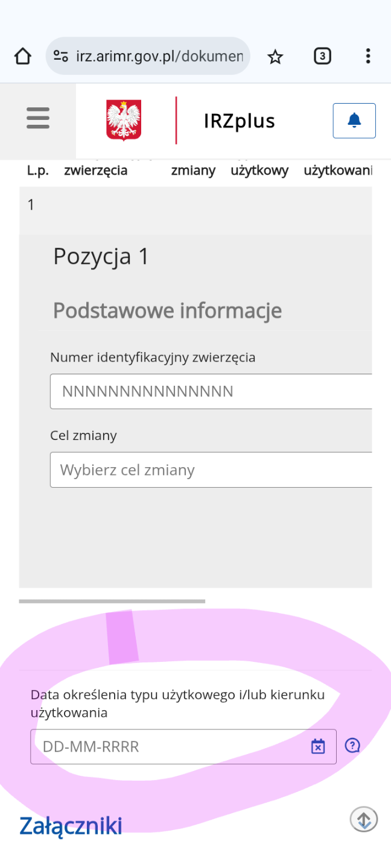The image size is (391, 868).
Task: Click the horizontal table scrollbar
Action: coord(112,601)
